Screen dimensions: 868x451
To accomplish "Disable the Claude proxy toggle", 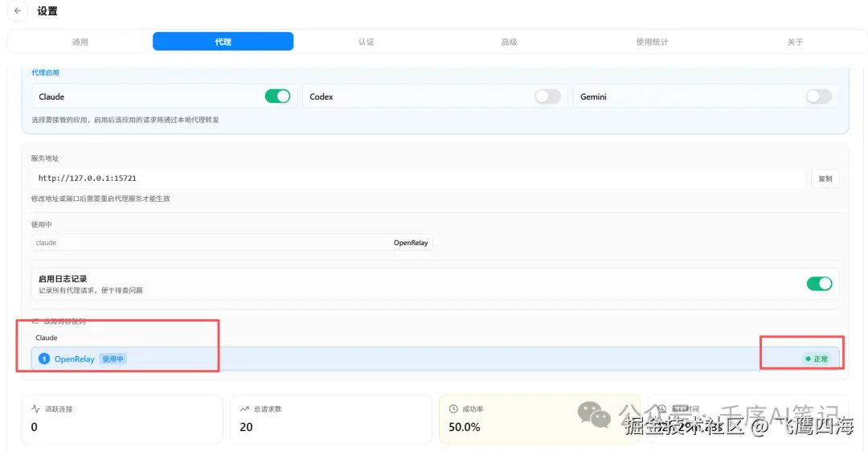I will [277, 96].
